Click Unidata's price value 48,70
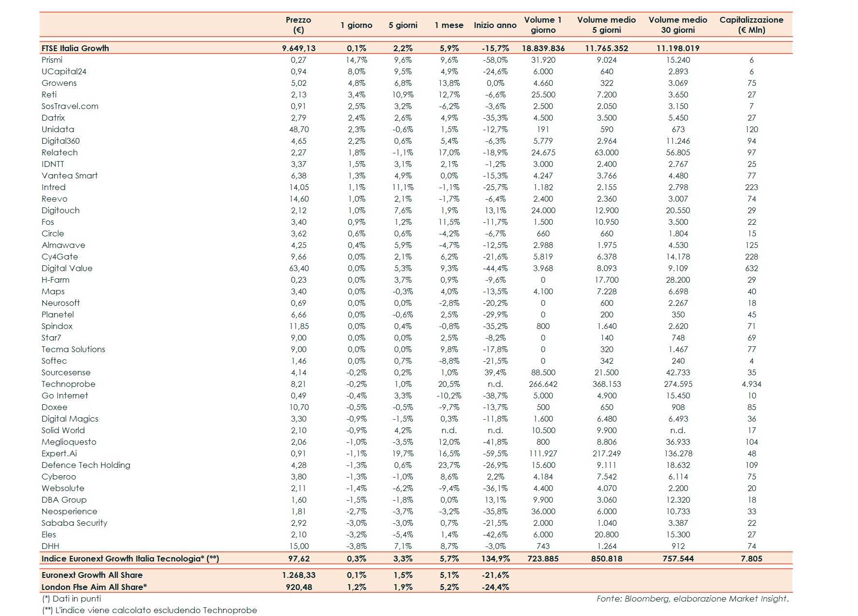The width and height of the screenshot is (858, 616). coord(299,129)
